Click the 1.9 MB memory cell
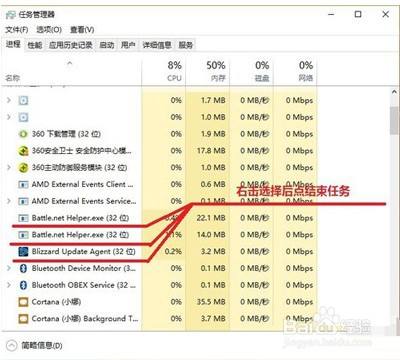The height and width of the screenshot is (360, 400). coord(213,134)
